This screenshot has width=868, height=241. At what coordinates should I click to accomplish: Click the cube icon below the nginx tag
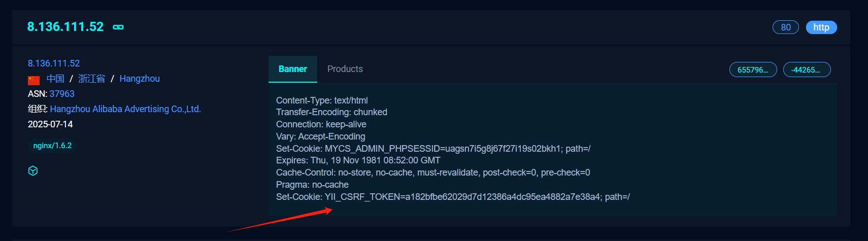(x=33, y=171)
